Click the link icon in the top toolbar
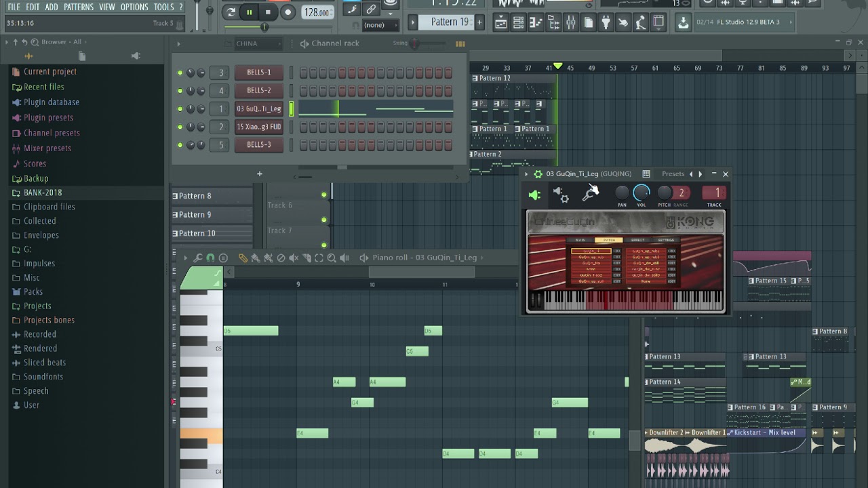The image size is (868, 488). (x=371, y=9)
